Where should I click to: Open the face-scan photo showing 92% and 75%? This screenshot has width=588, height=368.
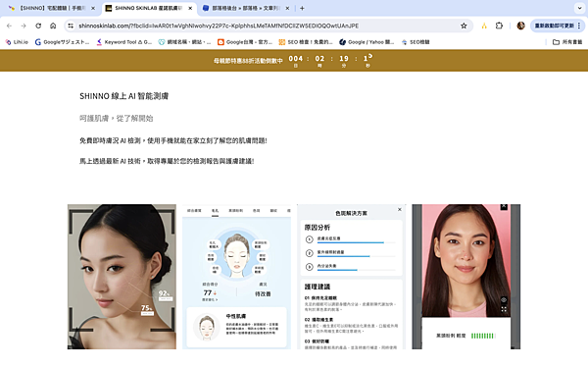click(x=122, y=277)
